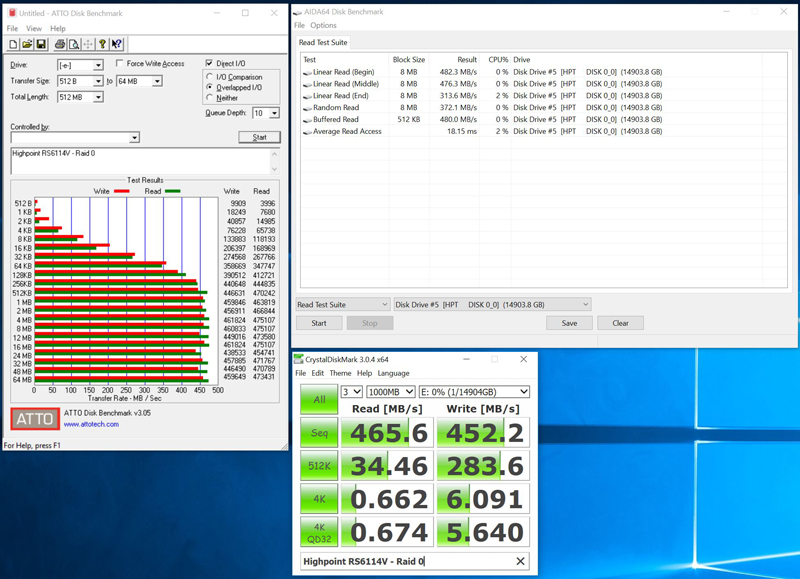Select the I/O Comparison radio button
800x579 pixels.
(x=209, y=76)
